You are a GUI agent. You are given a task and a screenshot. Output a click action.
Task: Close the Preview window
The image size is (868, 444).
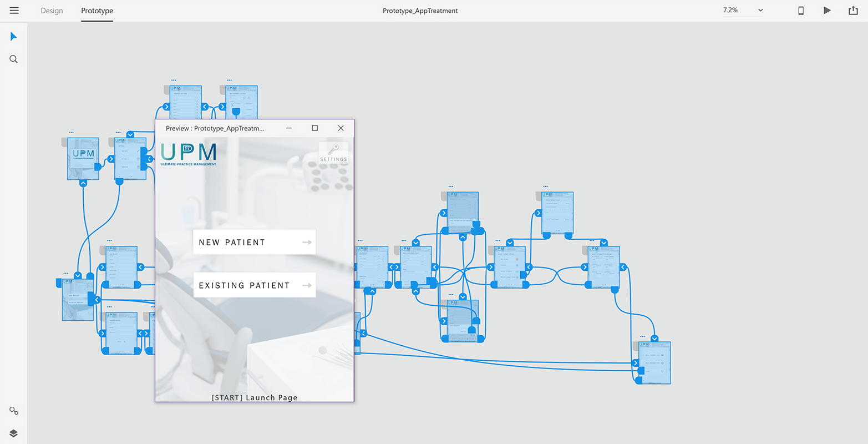coord(341,128)
